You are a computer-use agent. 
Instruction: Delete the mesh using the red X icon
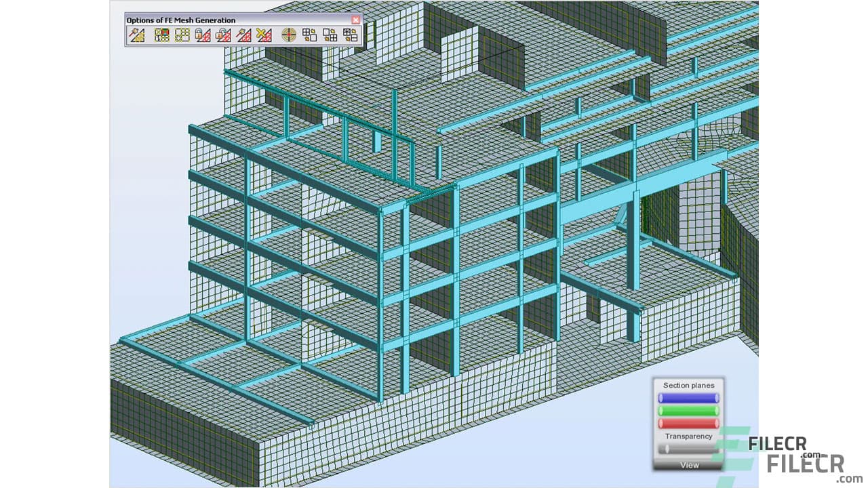265,35
